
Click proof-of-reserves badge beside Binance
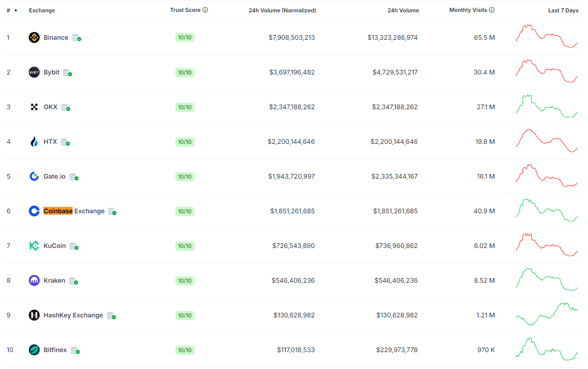click(x=77, y=38)
